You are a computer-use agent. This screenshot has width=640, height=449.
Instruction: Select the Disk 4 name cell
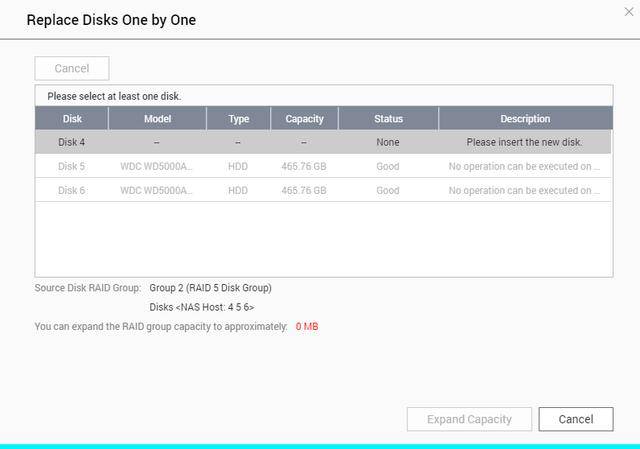[72, 142]
